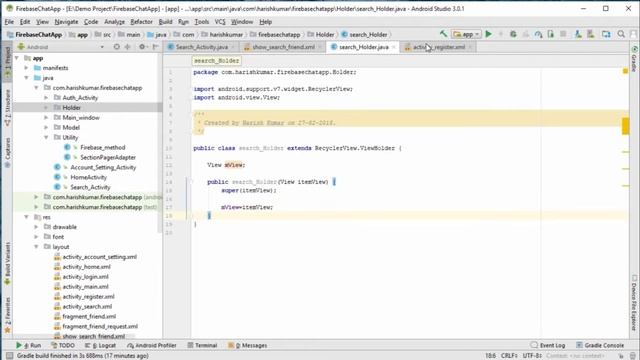Click Attach debugger to process icon
Image resolution: width=640 pixels, height=360 pixels.
[551, 34]
